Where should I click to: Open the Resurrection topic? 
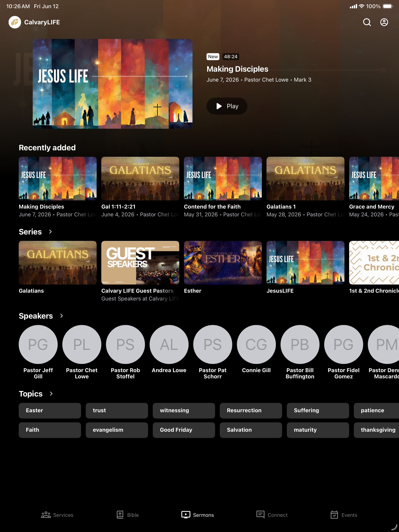[x=251, y=410]
